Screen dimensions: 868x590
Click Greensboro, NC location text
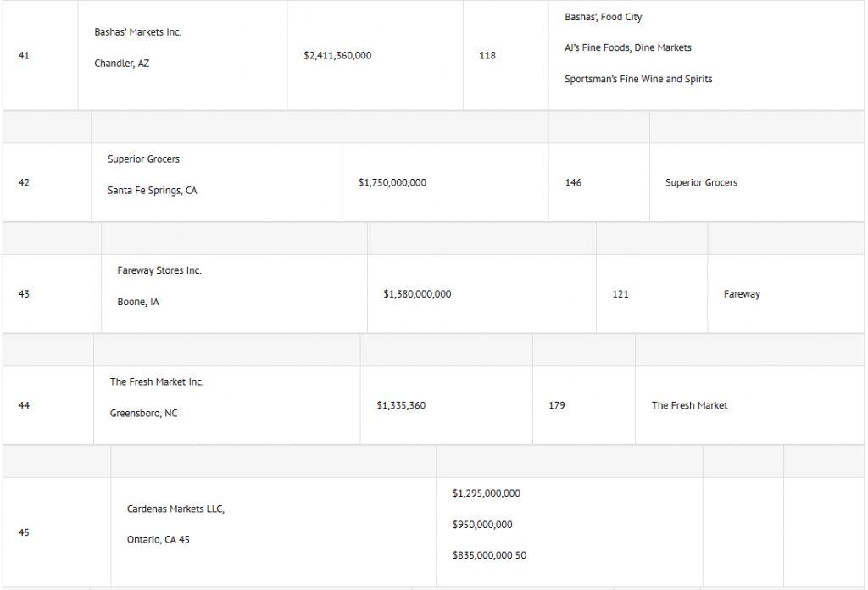click(144, 414)
